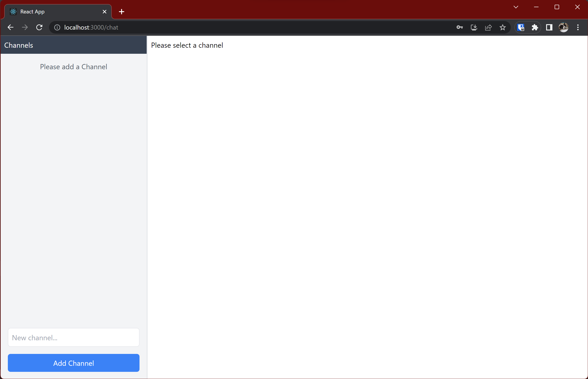Install the React App via download icon
Viewport: 588px width, 379px height.
[474, 27]
